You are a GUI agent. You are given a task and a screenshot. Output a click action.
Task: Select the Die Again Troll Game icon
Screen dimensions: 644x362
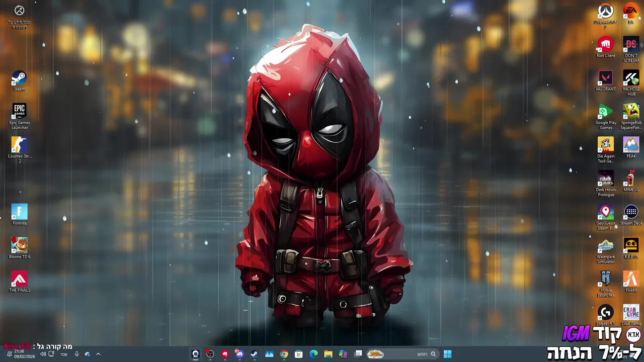click(x=605, y=150)
